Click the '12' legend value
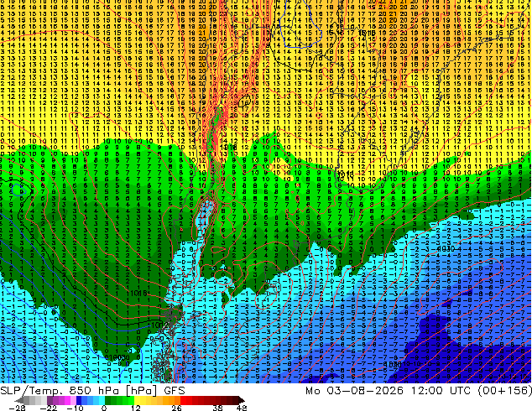This screenshot has height=411, width=532. tap(136, 408)
